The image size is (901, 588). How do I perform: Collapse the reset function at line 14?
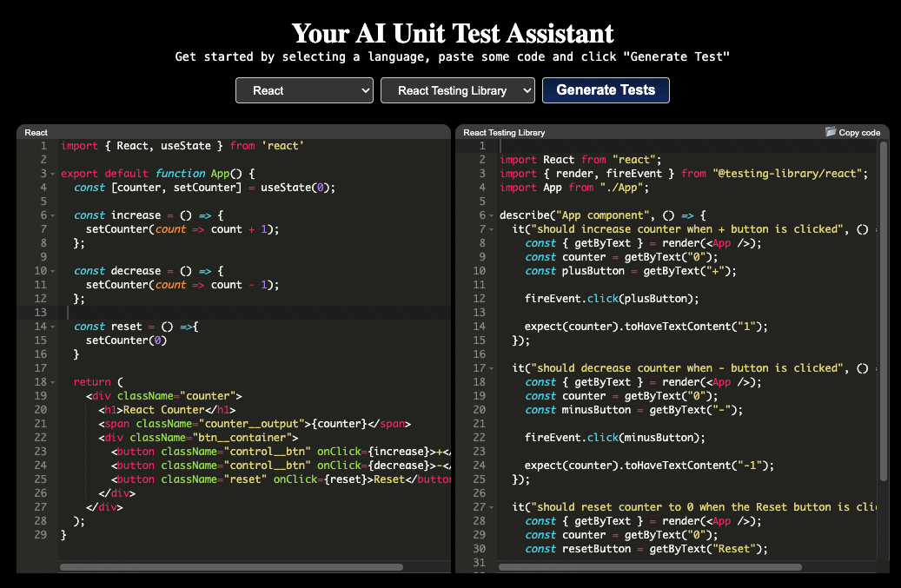click(x=53, y=327)
